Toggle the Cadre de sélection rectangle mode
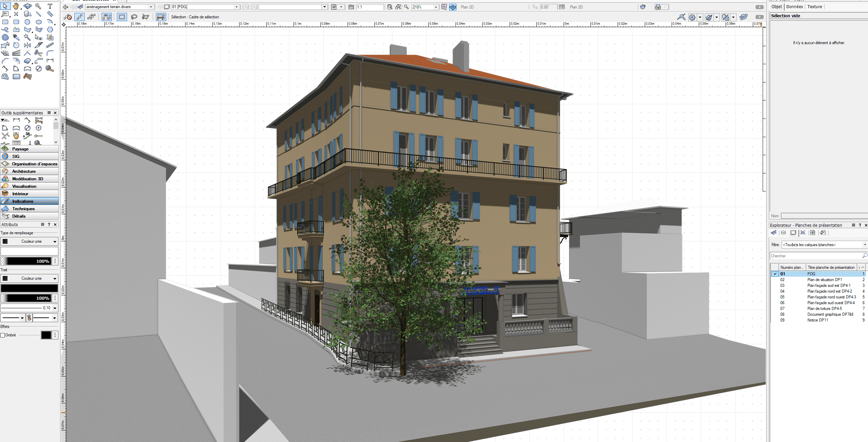The width and height of the screenshot is (868, 442). click(x=122, y=17)
